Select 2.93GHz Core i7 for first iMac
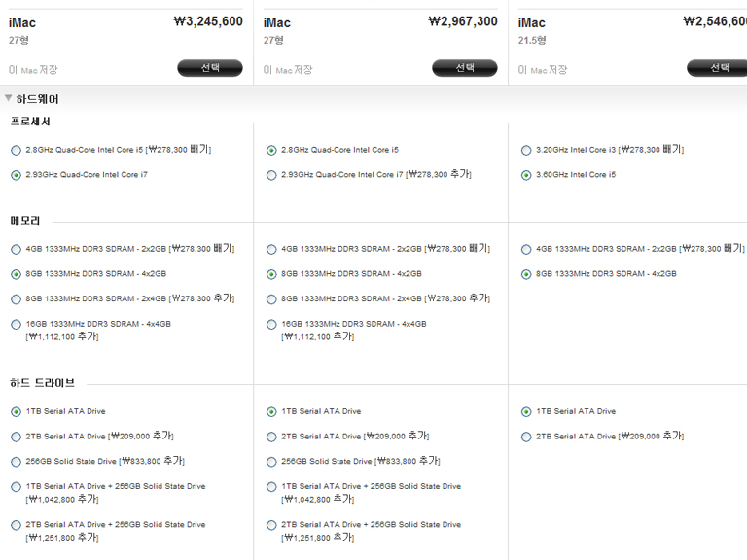The height and width of the screenshot is (560, 747). click(16, 175)
